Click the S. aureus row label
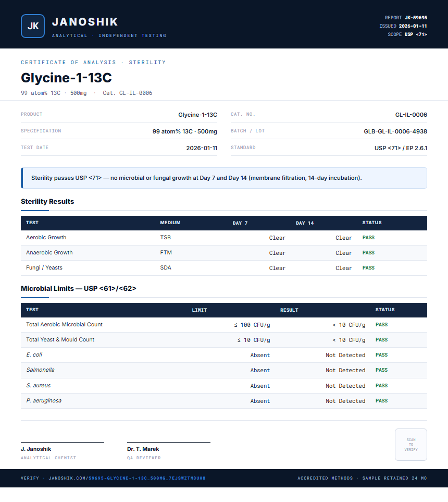Screen dimensions: 448x502 tap(39, 385)
